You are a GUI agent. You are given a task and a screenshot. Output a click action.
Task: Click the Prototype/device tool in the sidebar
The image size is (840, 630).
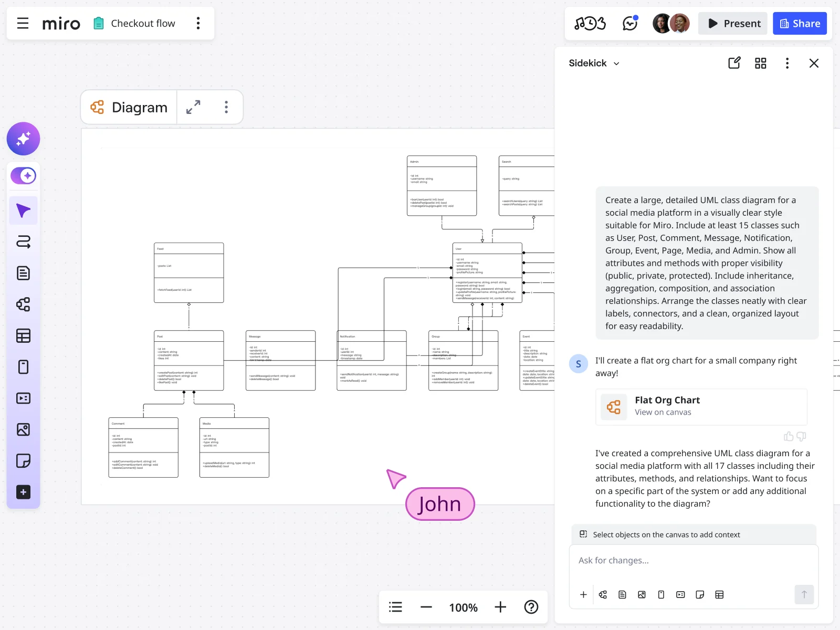click(x=23, y=367)
